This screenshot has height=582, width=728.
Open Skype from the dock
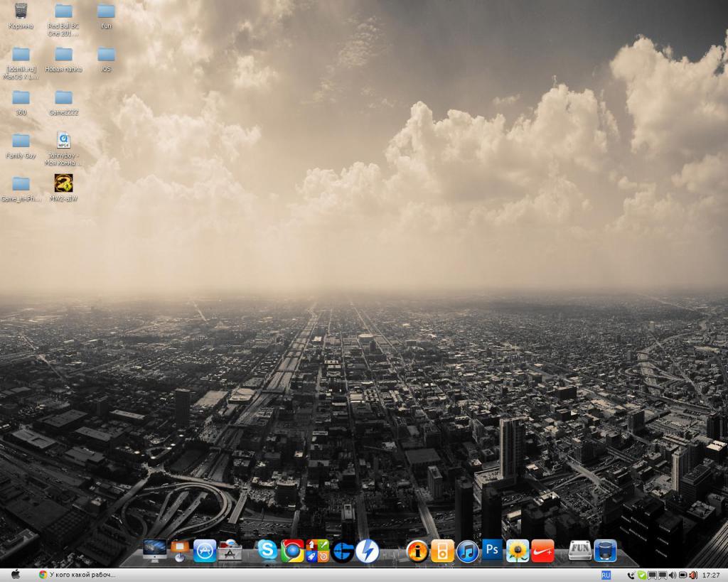tap(267, 550)
